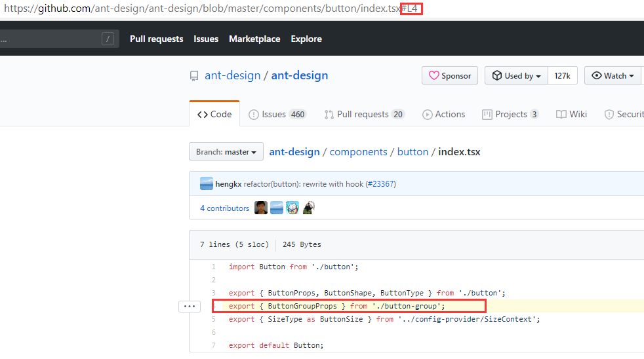Navigate to button folder breadcrumb
The image size is (644, 359).
413,152
